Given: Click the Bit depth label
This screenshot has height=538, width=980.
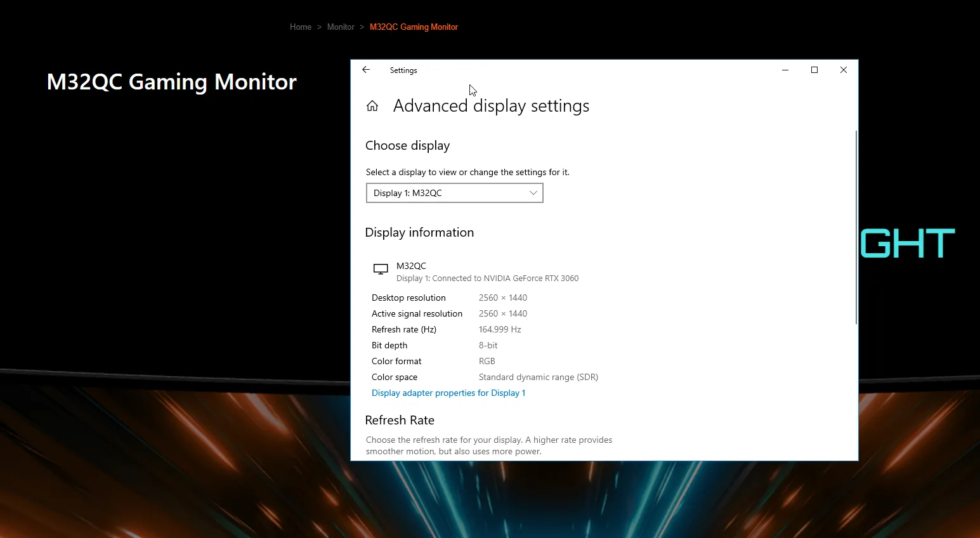Looking at the screenshot, I should [x=389, y=345].
